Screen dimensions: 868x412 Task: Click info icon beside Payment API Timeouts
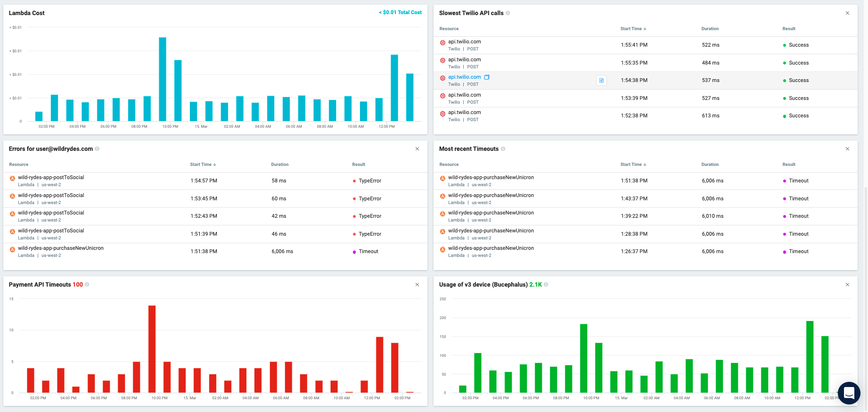pos(87,285)
